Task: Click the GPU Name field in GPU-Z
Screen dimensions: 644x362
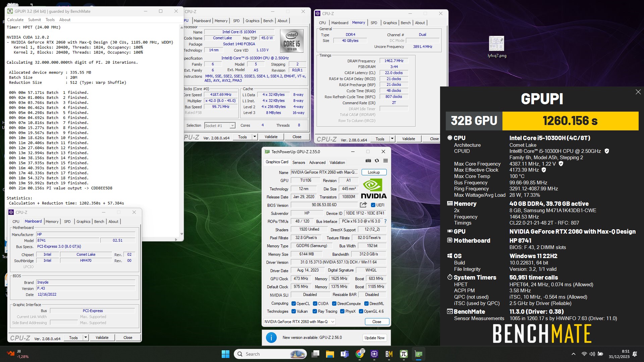Action: (324, 172)
